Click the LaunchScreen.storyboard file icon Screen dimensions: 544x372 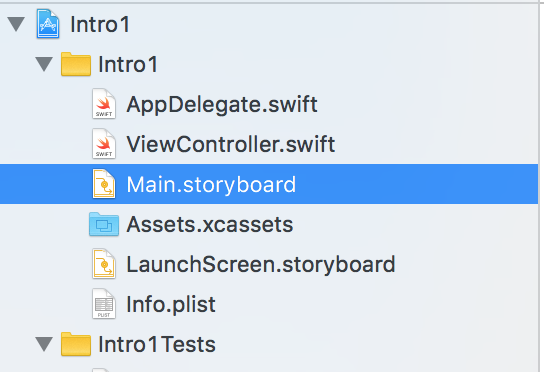(x=104, y=264)
